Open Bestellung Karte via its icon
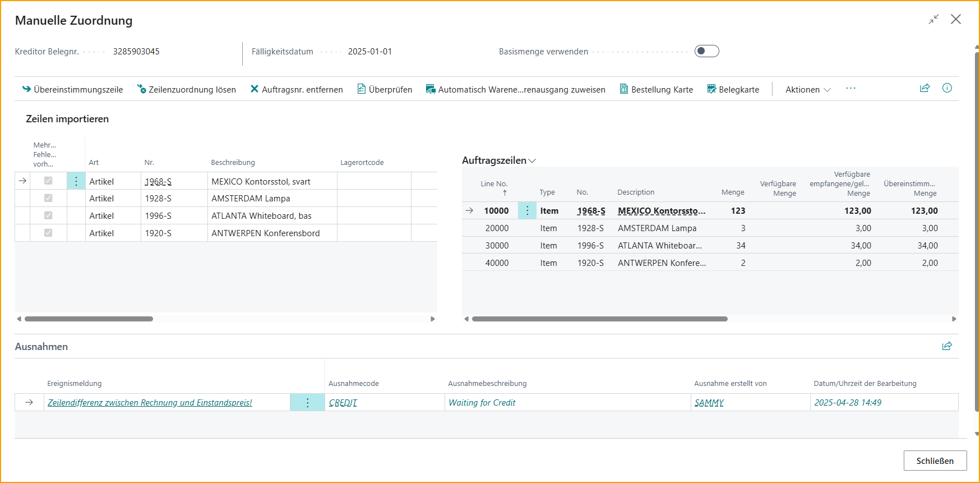980x483 pixels. (623, 89)
